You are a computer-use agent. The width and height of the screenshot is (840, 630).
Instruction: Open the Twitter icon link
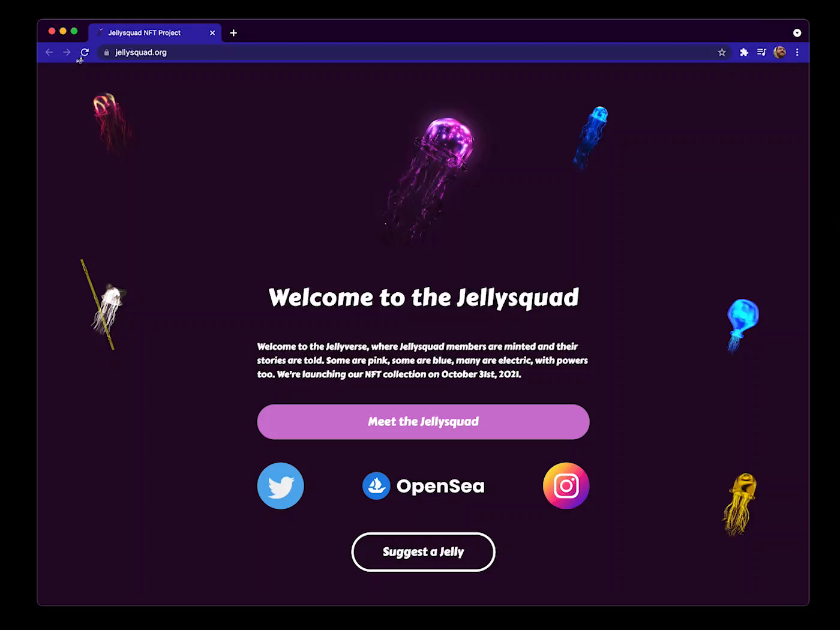(x=280, y=486)
